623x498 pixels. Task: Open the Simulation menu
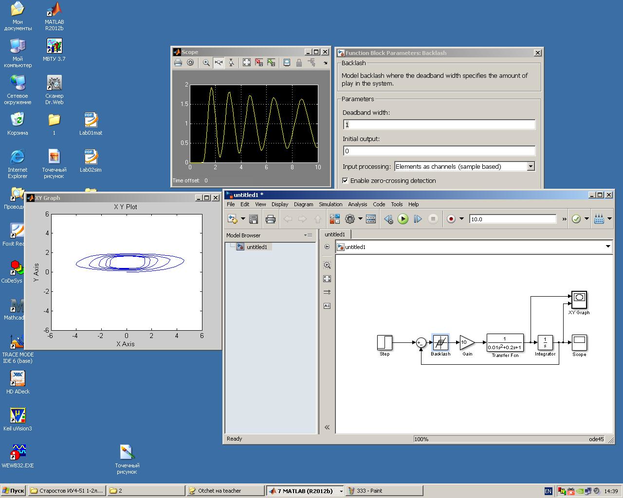[329, 204]
